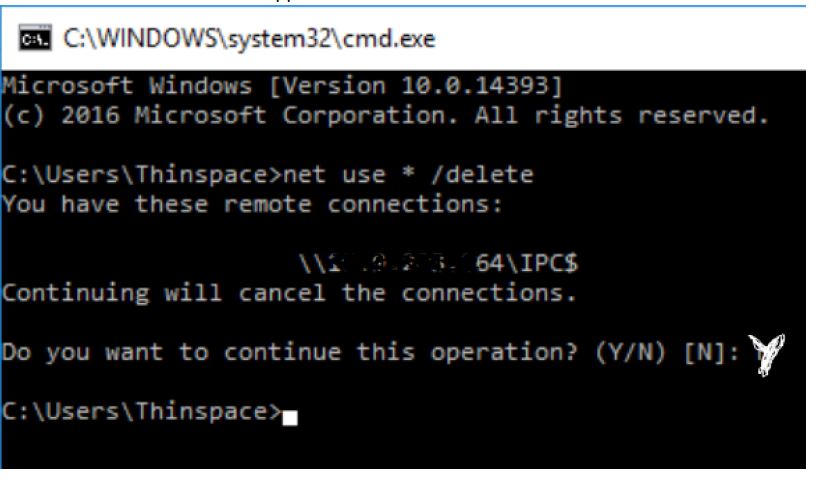This screenshot has width=824, height=490.
Task: Click the IPC$ share name
Action: click(549, 263)
